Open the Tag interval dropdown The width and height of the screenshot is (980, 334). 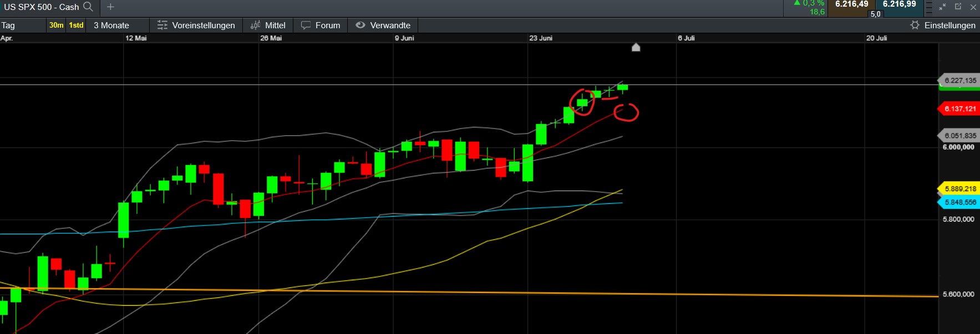(x=23, y=25)
